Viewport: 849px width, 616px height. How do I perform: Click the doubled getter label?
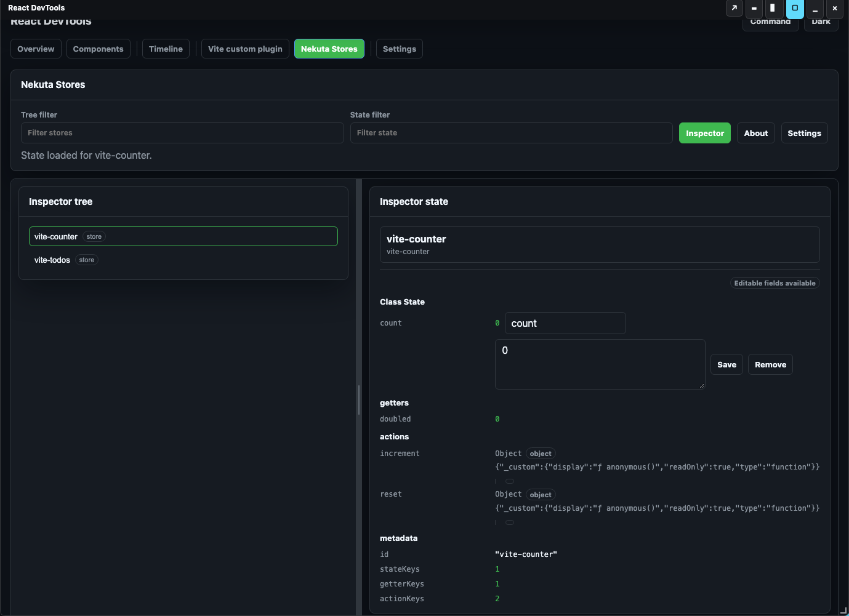(x=395, y=419)
